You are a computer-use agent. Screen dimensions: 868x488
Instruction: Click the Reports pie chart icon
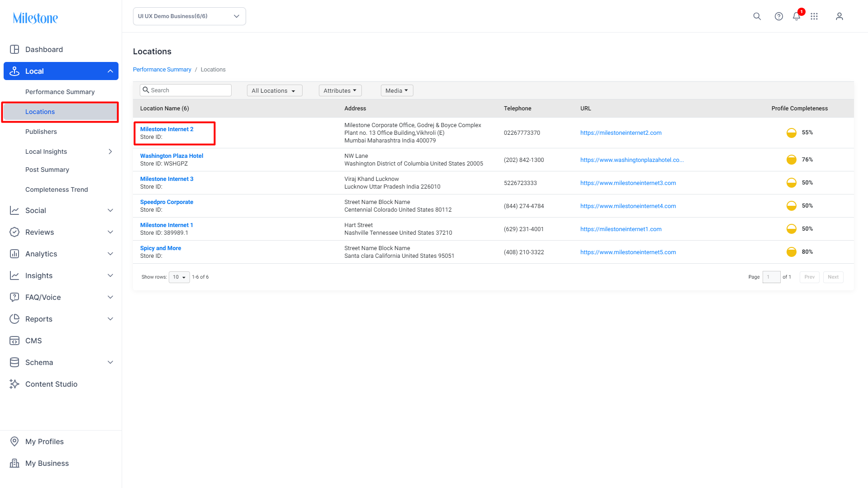point(14,319)
